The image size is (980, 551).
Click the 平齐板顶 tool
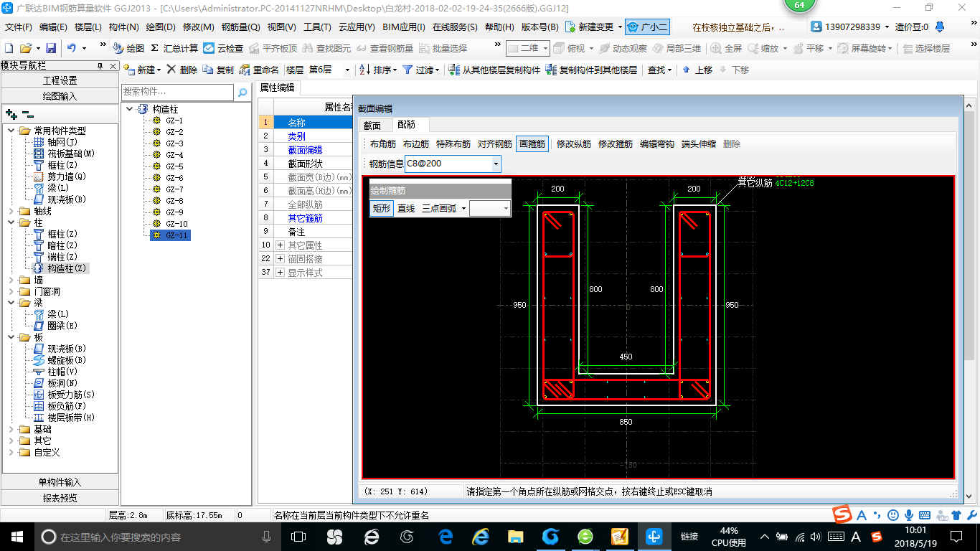[x=273, y=48]
